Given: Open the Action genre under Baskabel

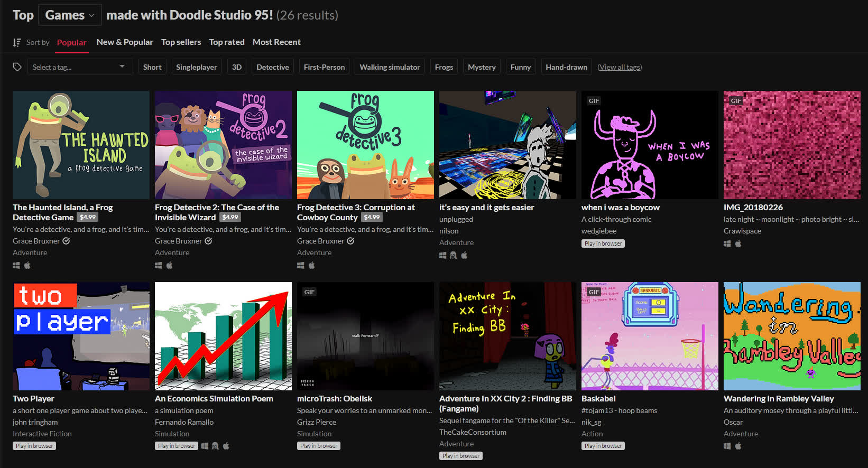Looking at the screenshot, I should pos(592,434).
